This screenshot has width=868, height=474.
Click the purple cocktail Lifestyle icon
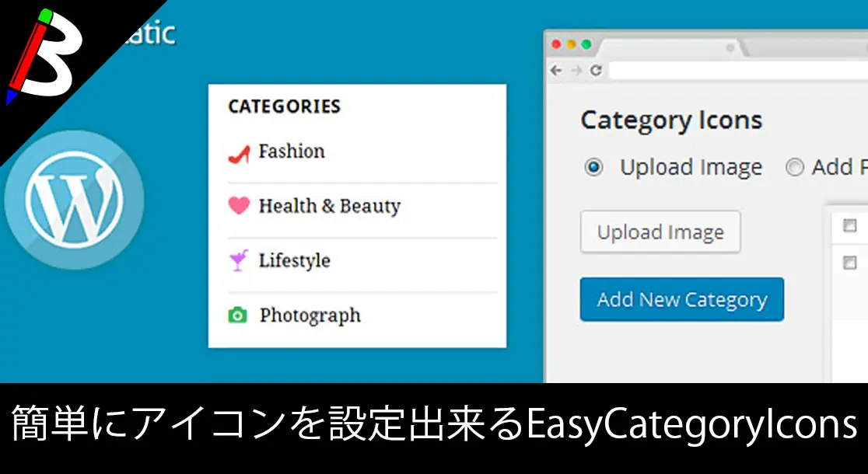coord(239,260)
